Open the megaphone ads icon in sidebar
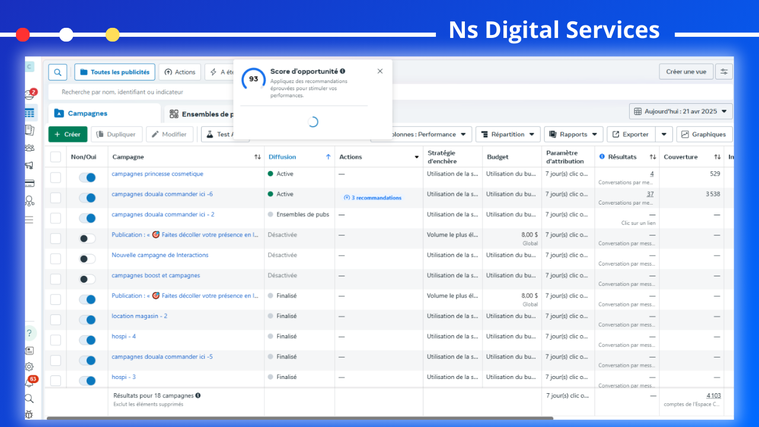This screenshot has width=759, height=427. (30, 166)
